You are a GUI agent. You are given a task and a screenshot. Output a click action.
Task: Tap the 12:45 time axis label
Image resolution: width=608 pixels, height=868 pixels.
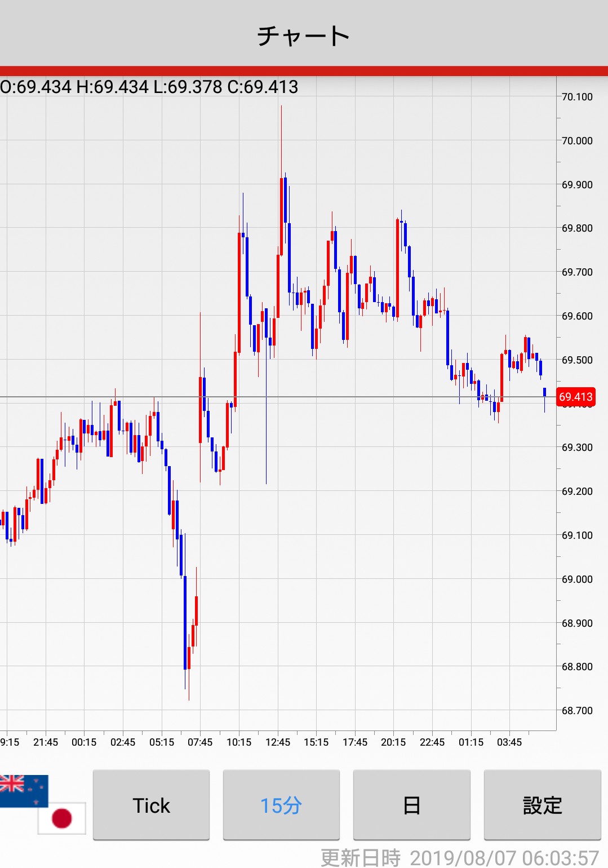pos(278,742)
